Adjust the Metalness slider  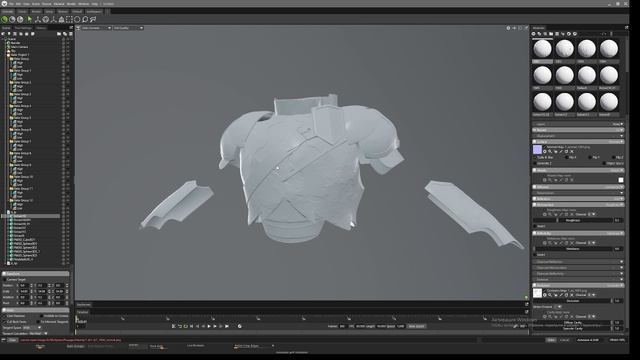[573, 249]
